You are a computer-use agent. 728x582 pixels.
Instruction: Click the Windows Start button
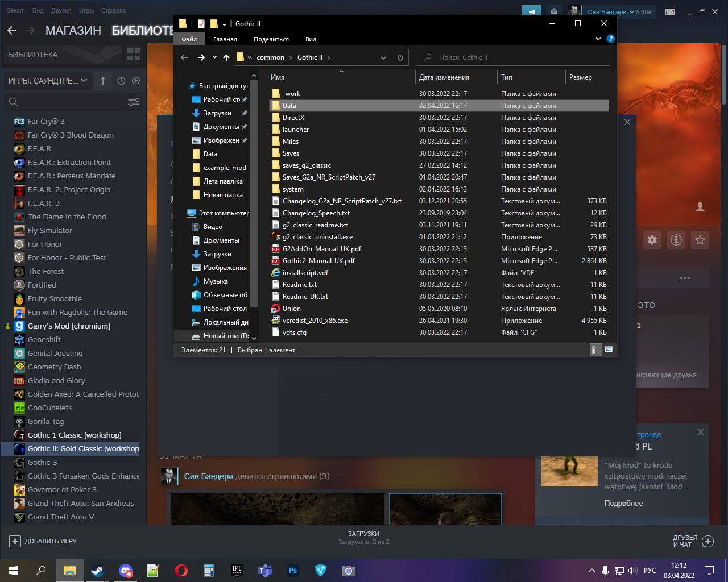pos(14,571)
